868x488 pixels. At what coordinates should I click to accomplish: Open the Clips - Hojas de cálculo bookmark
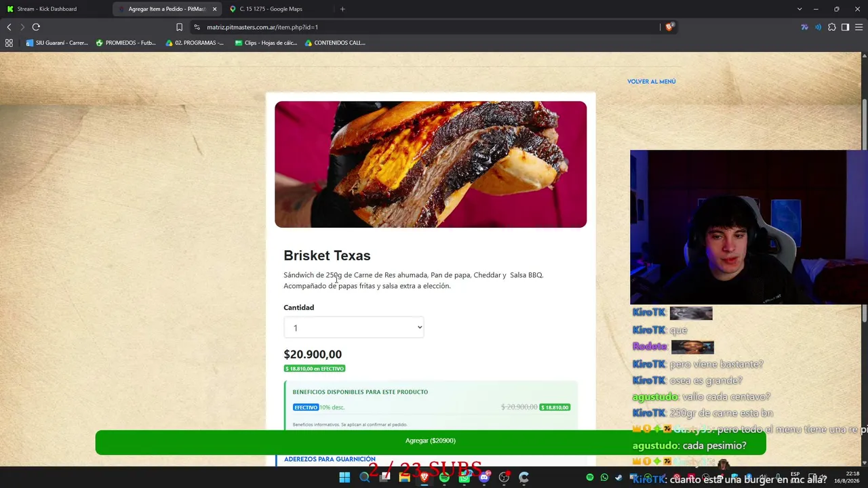[266, 43]
